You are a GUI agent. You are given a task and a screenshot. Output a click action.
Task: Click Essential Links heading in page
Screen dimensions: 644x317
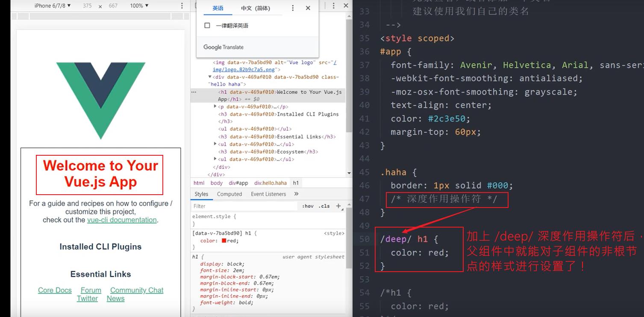pos(100,274)
